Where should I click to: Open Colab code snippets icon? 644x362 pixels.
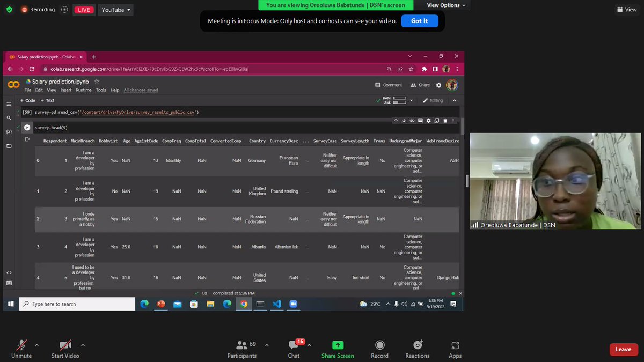pyautogui.click(x=9, y=272)
